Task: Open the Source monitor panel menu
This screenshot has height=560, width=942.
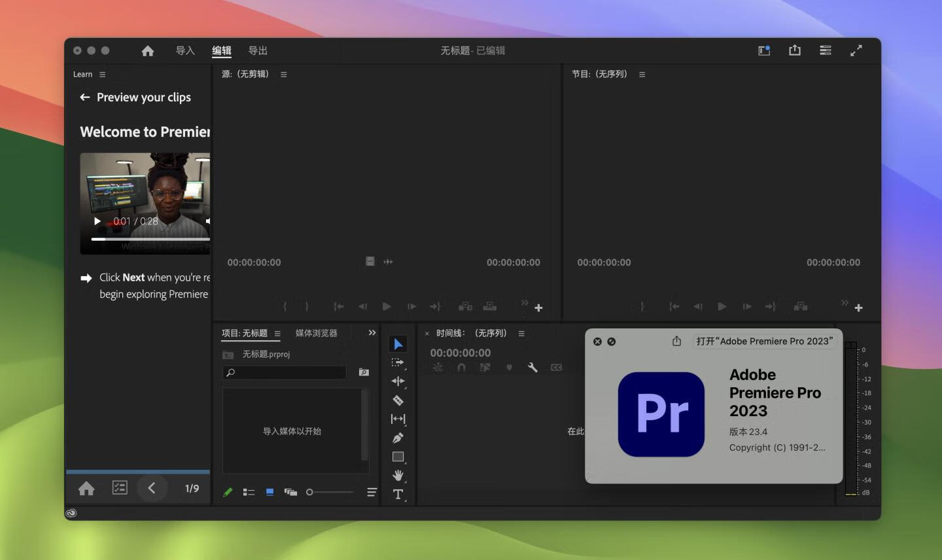Action: coord(284,75)
